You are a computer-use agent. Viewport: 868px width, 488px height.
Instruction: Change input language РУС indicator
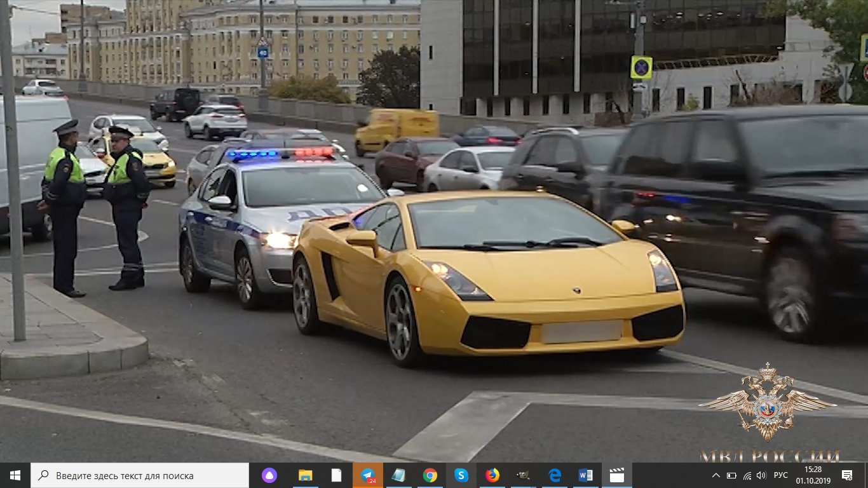click(781, 475)
